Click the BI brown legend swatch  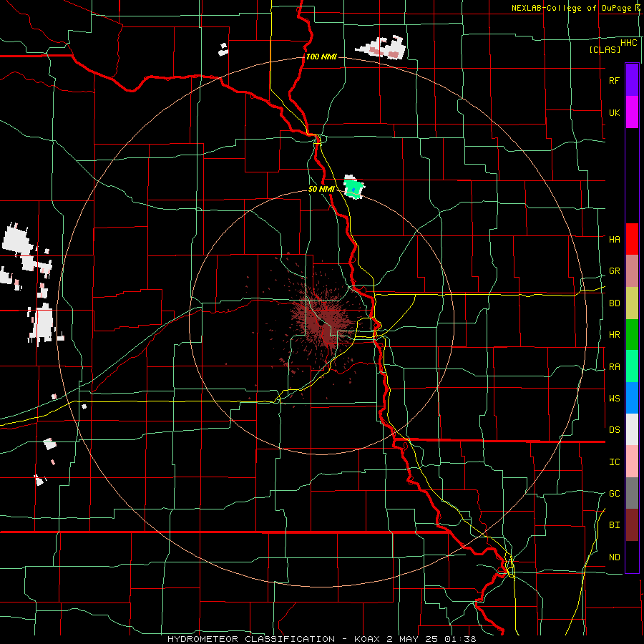(x=632, y=525)
